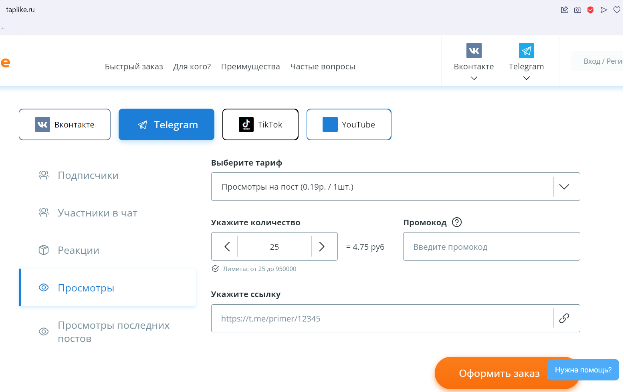This screenshot has width=624, height=392.
Task: Click the red shield adblock icon
Action: 590,10
